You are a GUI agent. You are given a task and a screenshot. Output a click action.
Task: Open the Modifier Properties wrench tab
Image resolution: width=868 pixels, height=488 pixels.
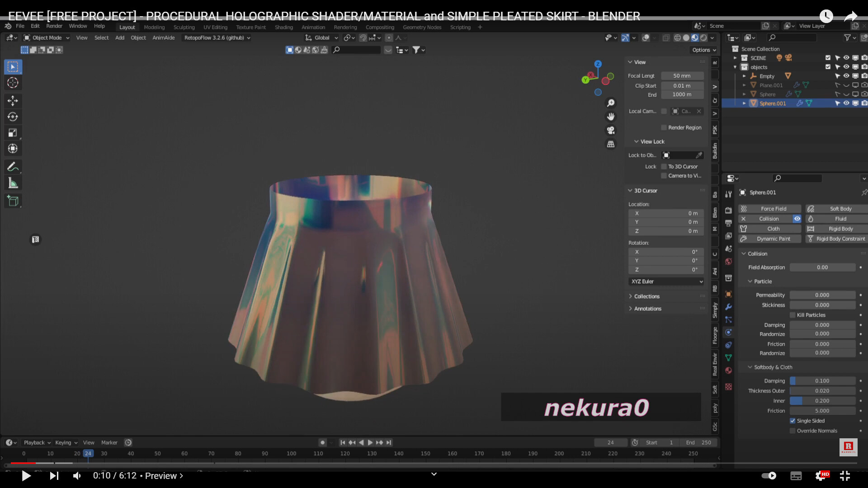tap(728, 307)
